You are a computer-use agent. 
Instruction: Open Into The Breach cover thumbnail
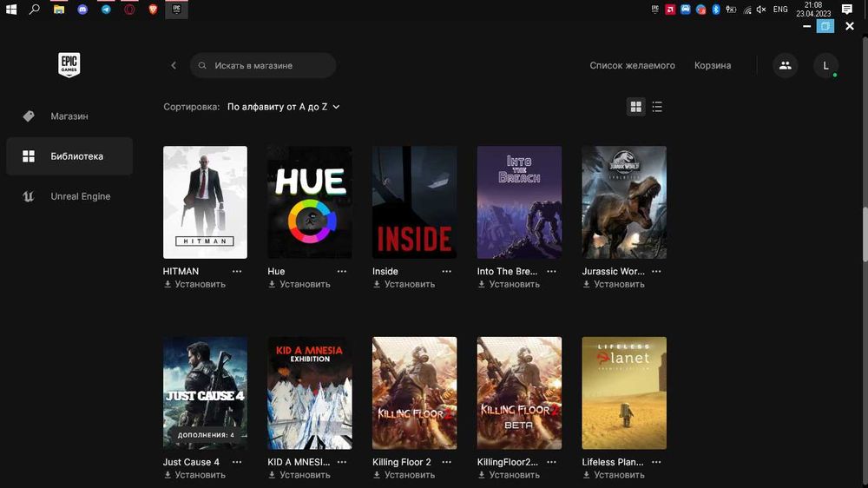[519, 202]
